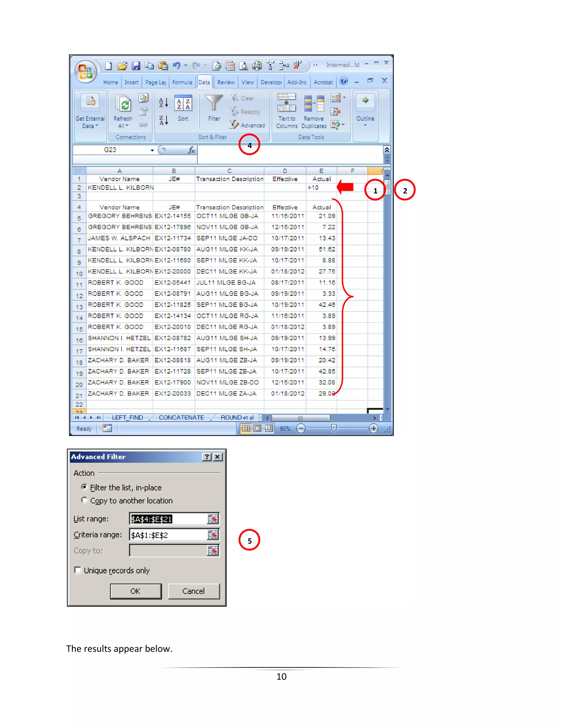563x728 pixels.
Task: Click Sort A to Z icon
Action: [163, 102]
